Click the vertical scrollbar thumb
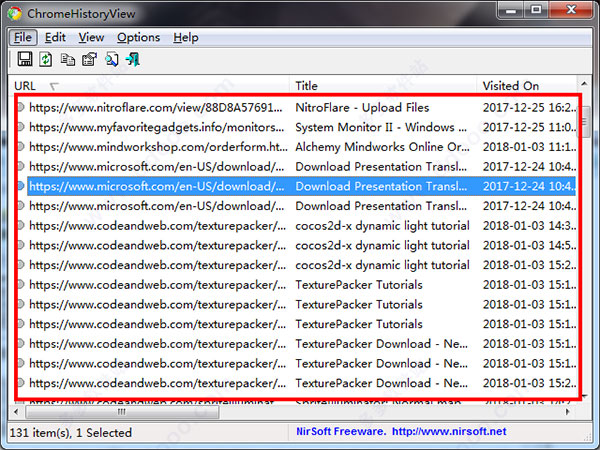 tap(585, 122)
